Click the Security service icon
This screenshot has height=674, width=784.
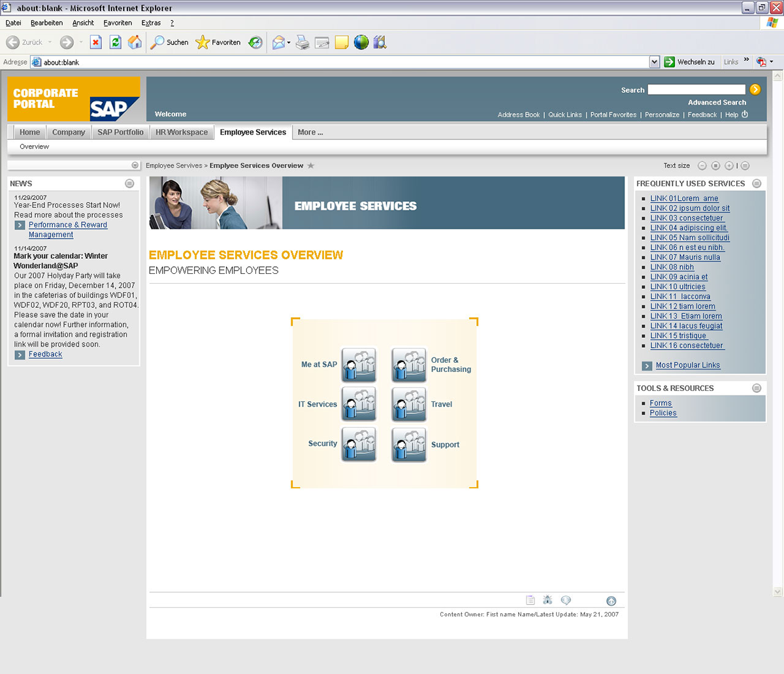coord(359,445)
